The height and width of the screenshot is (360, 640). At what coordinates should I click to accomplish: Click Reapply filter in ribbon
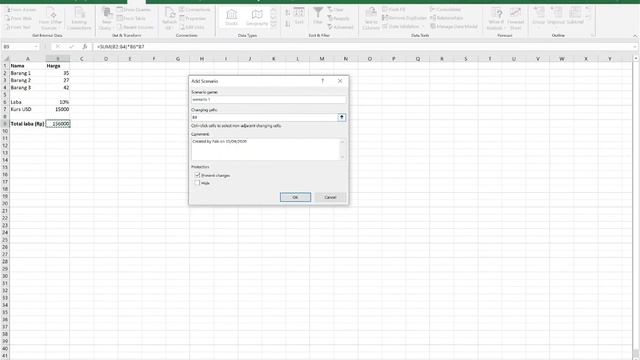tap(338, 18)
